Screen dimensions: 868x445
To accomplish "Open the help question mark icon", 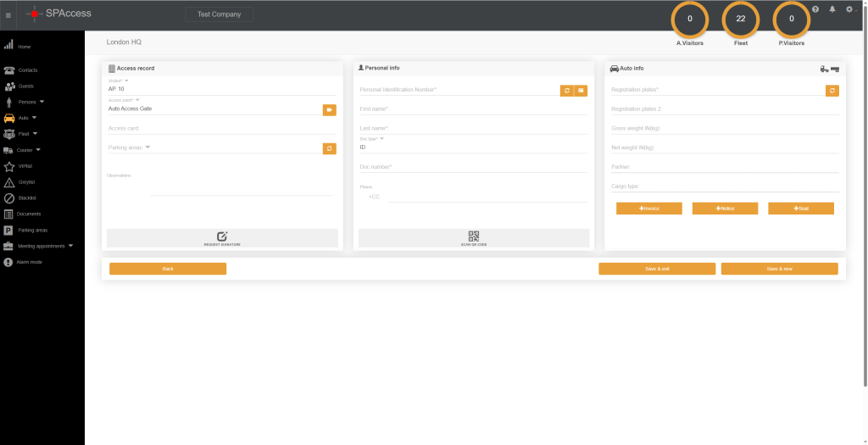I will [815, 9].
